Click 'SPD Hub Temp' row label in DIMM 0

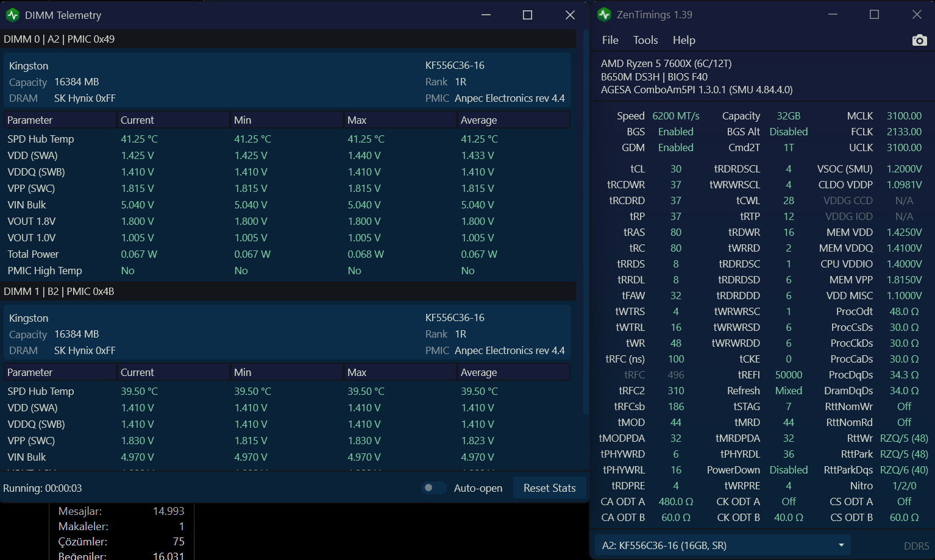click(x=41, y=139)
